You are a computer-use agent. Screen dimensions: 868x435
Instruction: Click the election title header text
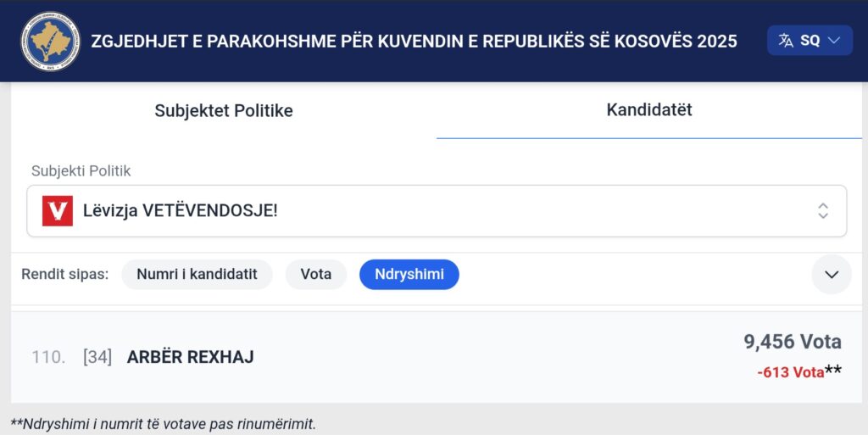pyautogui.click(x=414, y=41)
